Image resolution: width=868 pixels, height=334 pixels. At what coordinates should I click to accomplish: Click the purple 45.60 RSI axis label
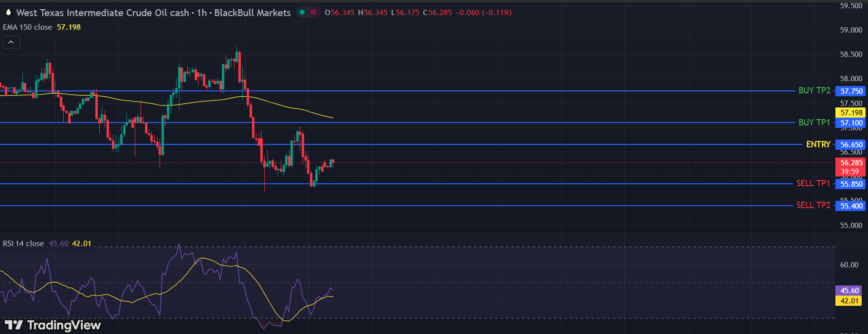849,290
